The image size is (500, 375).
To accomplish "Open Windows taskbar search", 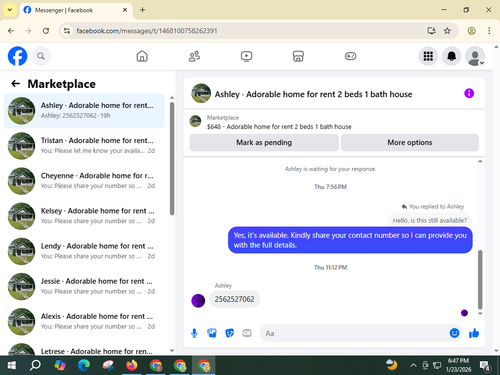I will (x=35, y=365).
